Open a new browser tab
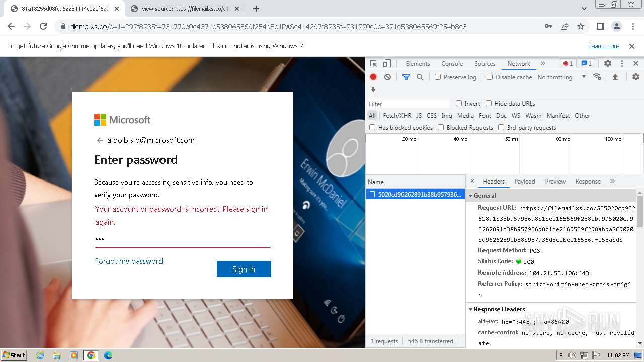 coord(256,9)
